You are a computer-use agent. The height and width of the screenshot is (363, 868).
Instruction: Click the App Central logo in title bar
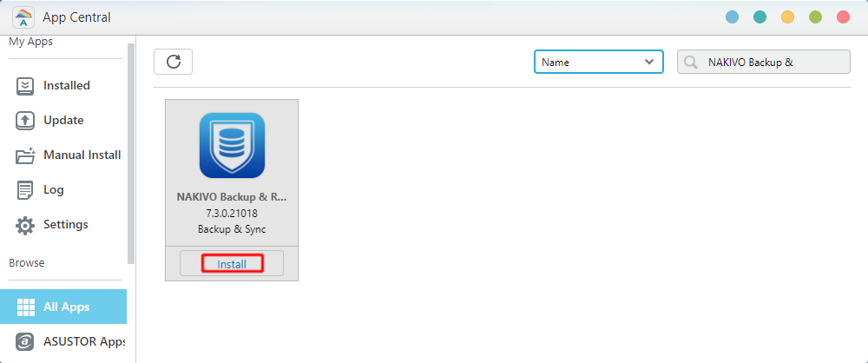tap(23, 17)
